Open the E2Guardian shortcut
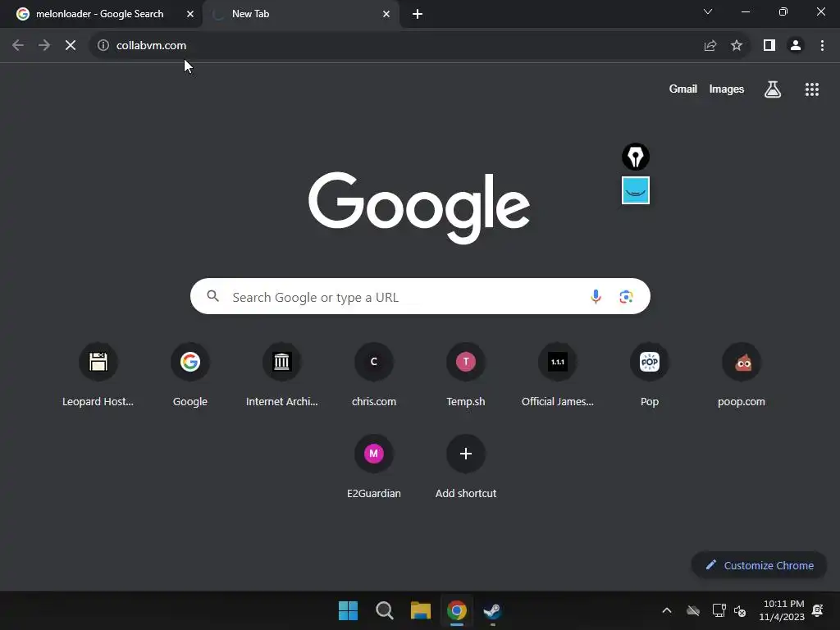The height and width of the screenshot is (630, 840). coord(374,467)
